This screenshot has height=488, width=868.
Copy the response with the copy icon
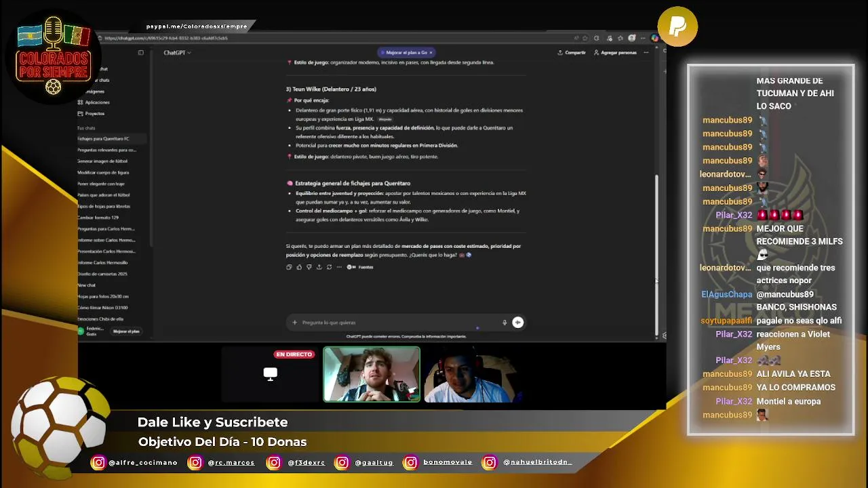tap(289, 267)
